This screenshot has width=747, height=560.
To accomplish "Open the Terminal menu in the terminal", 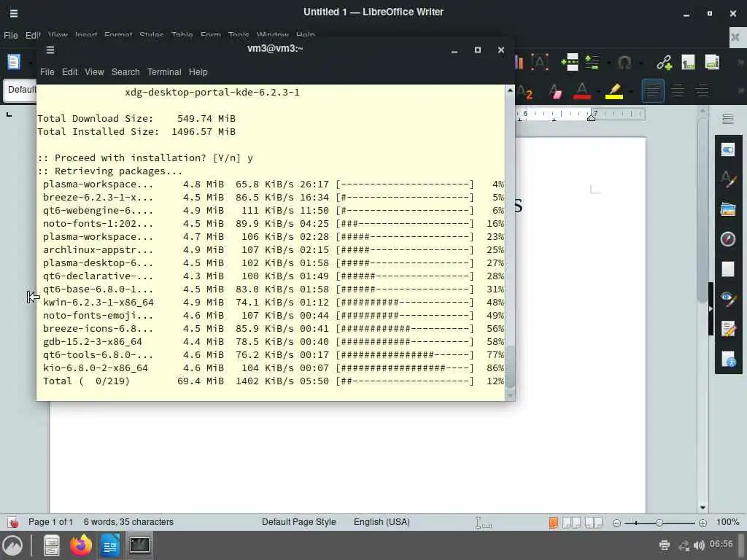I will (x=164, y=72).
